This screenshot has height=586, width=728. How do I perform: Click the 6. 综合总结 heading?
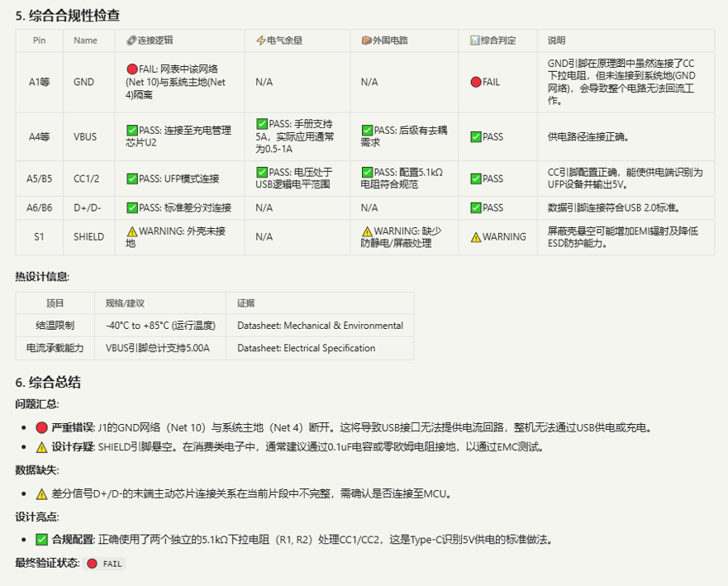[48, 382]
